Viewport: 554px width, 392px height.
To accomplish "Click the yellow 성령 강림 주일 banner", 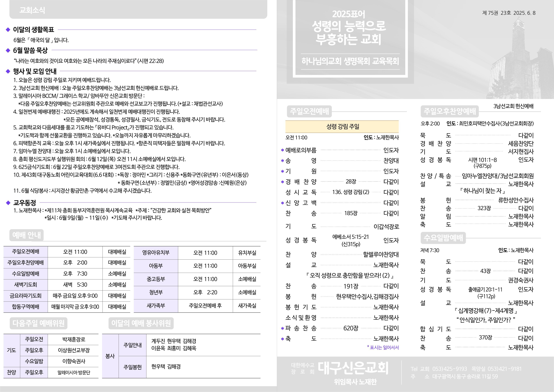I will tap(342, 126).
